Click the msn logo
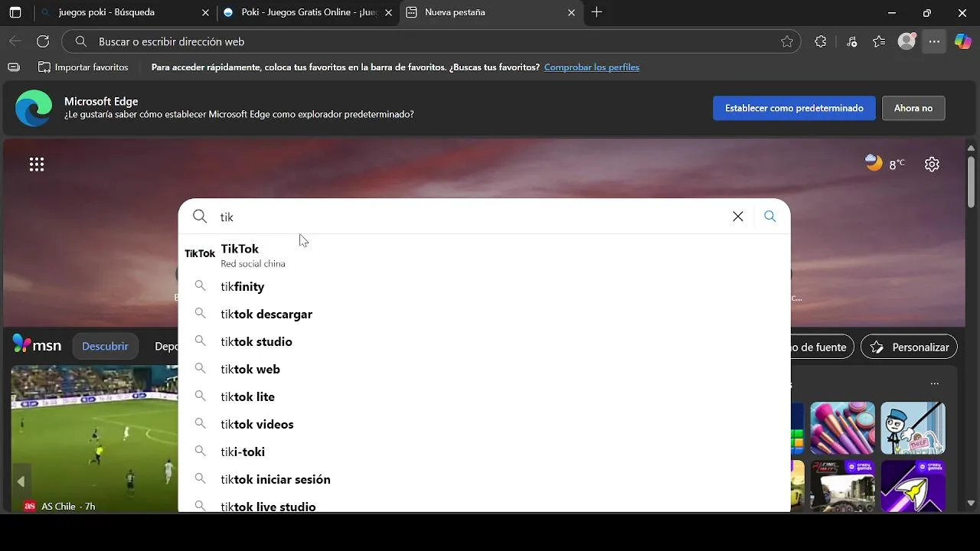 pos(37,345)
